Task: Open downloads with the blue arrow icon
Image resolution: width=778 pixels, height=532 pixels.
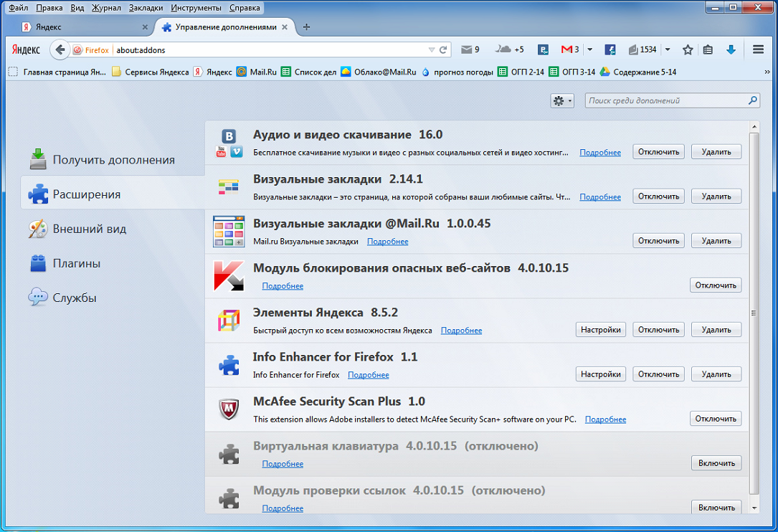Action: point(731,49)
